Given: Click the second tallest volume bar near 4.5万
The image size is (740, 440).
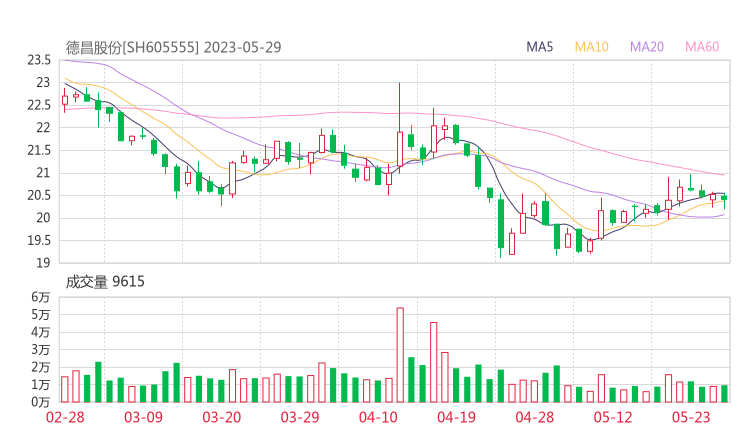Looking at the screenshot, I should 433,362.
